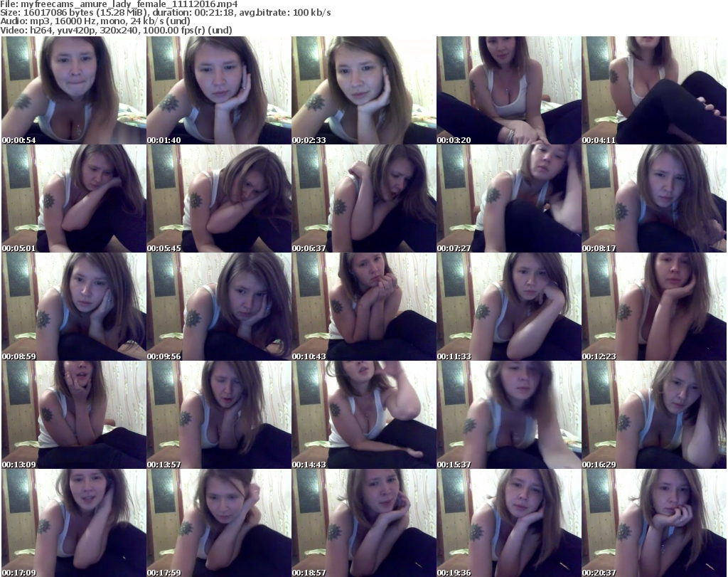Click the Video h264 info line
Viewport: 728px width, 577px height.
(116, 30)
